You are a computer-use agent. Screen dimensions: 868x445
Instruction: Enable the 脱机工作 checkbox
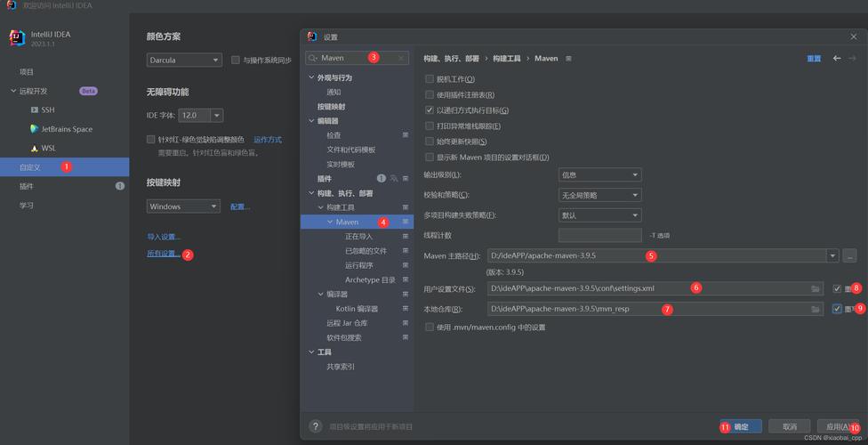pos(429,79)
